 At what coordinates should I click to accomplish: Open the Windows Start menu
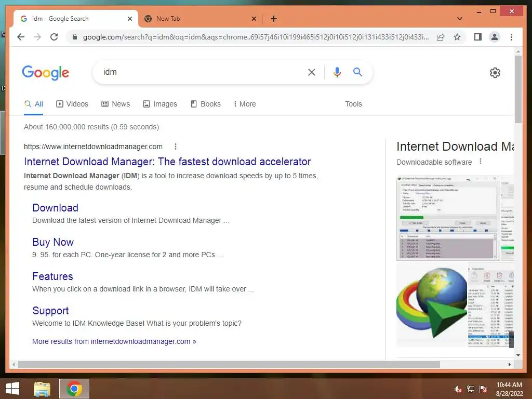coord(12,389)
